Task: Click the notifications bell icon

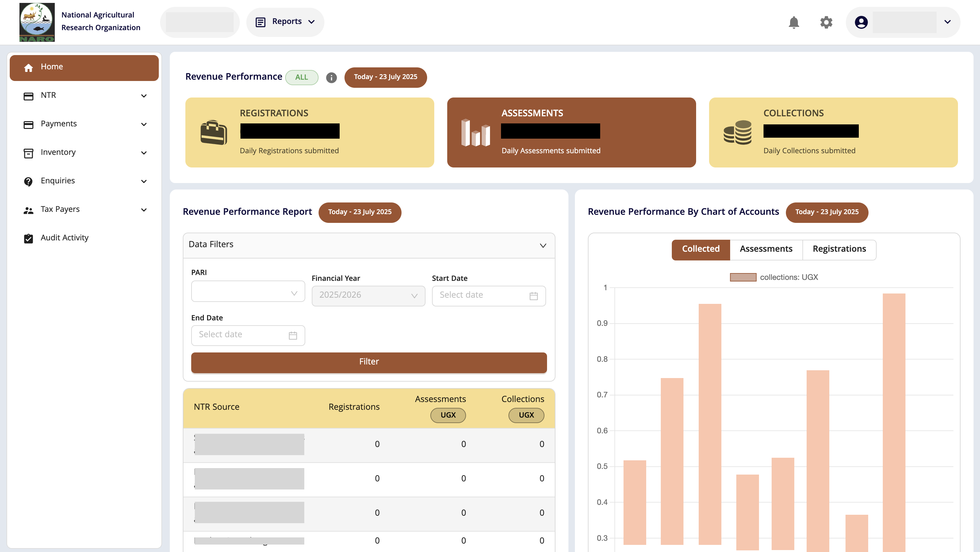Action: [794, 22]
